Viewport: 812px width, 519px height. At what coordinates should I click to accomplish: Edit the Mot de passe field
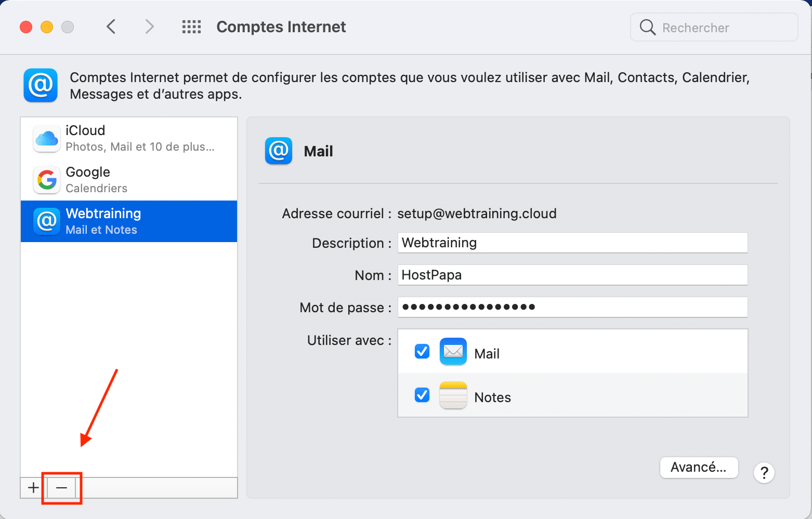coord(572,307)
